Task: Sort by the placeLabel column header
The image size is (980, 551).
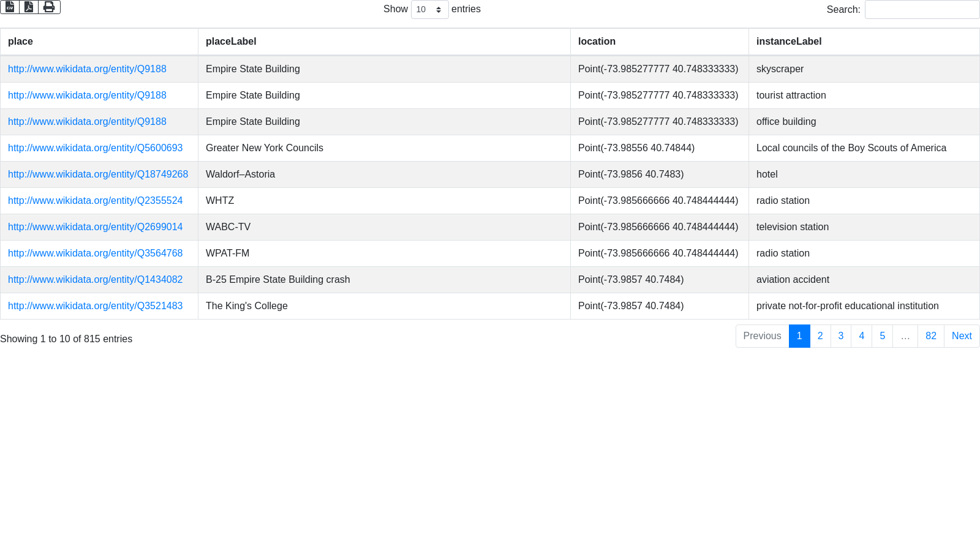Action: (231, 42)
